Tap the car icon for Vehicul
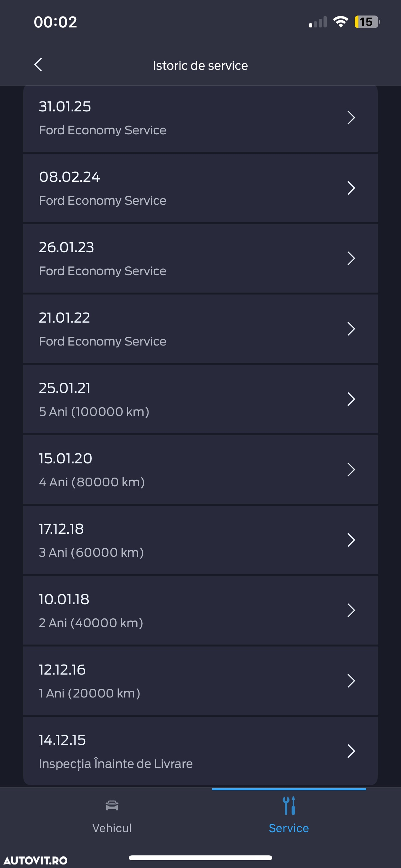 click(112, 806)
